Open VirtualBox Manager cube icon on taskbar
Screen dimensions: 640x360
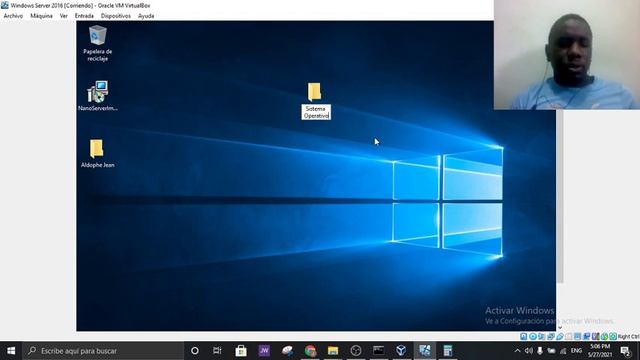(401, 351)
